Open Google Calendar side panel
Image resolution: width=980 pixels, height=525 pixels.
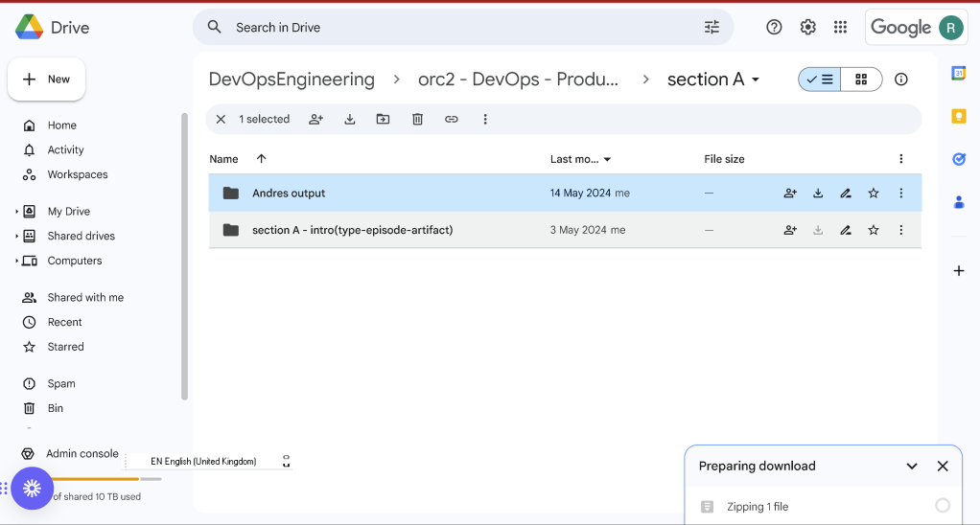958,73
